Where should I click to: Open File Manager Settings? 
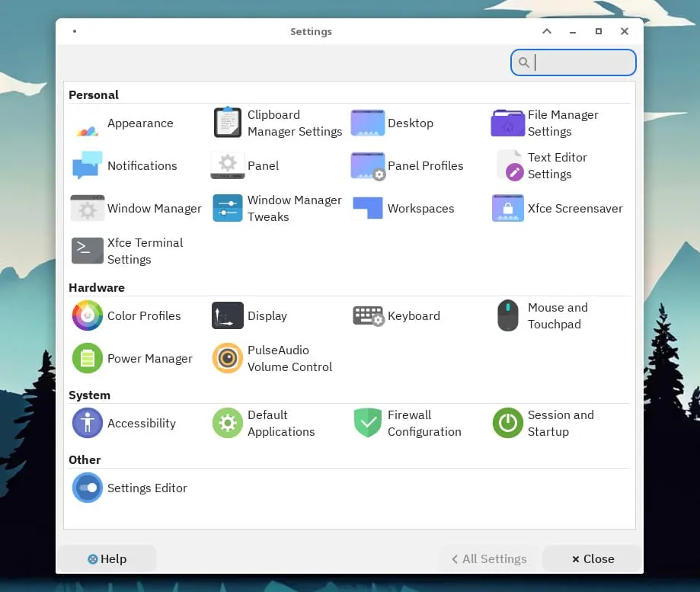point(508,123)
